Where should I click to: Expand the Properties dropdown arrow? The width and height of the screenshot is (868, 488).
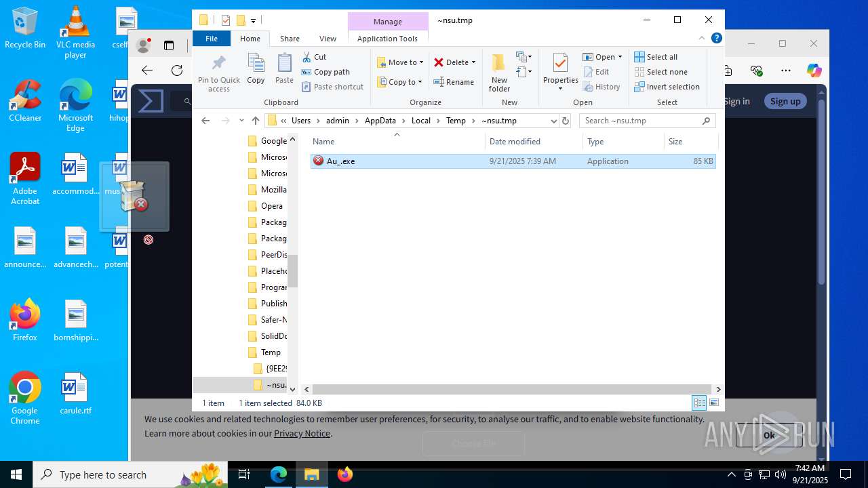coord(560,89)
